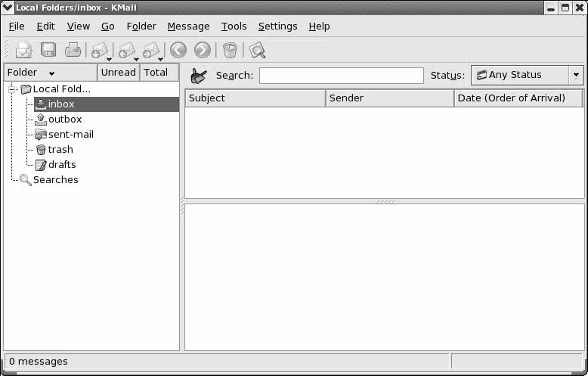This screenshot has width=588, height=376.
Task: Open the Reply dropdown arrow
Action: [x=136, y=59]
